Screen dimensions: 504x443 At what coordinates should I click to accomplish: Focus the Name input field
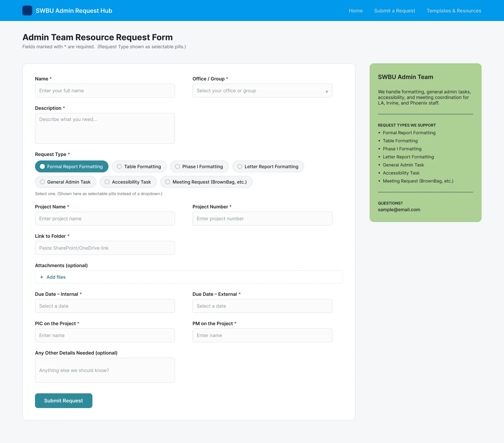pos(105,91)
